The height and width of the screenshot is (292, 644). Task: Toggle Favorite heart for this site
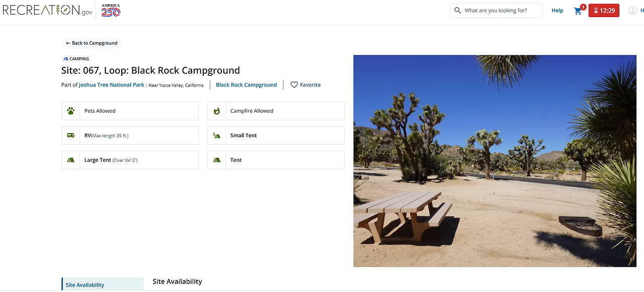click(x=294, y=85)
